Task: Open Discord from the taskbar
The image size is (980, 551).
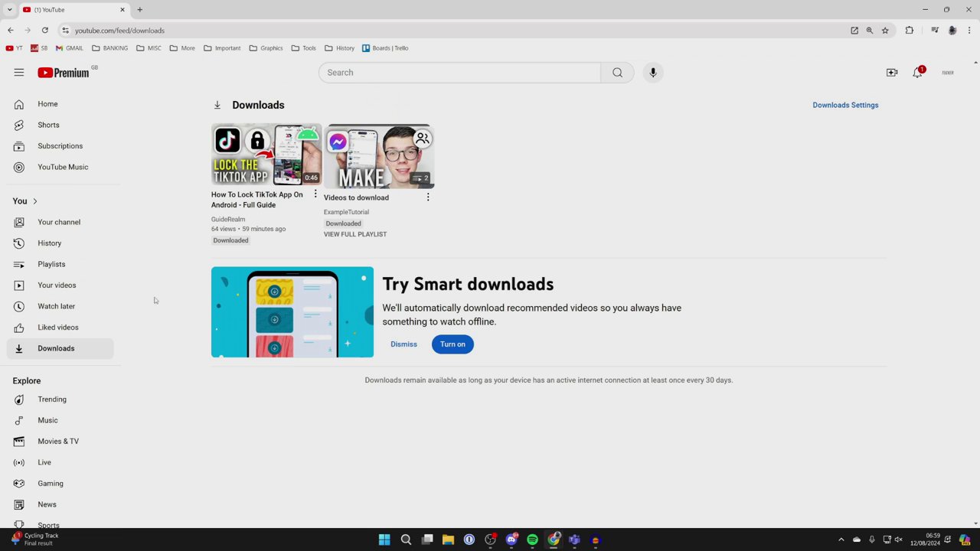Action: click(x=511, y=540)
